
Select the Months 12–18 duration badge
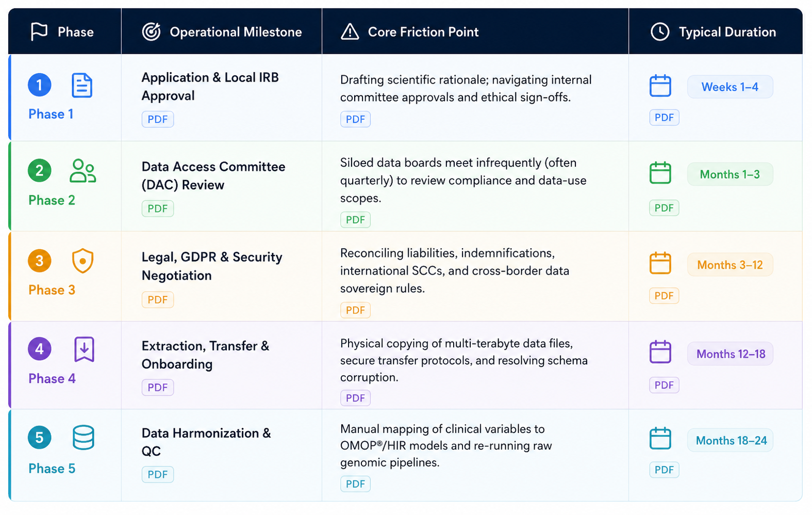pyautogui.click(x=730, y=354)
